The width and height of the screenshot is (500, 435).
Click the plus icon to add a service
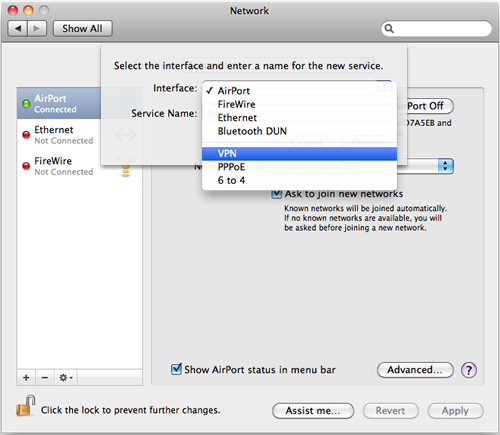pyautogui.click(x=26, y=378)
